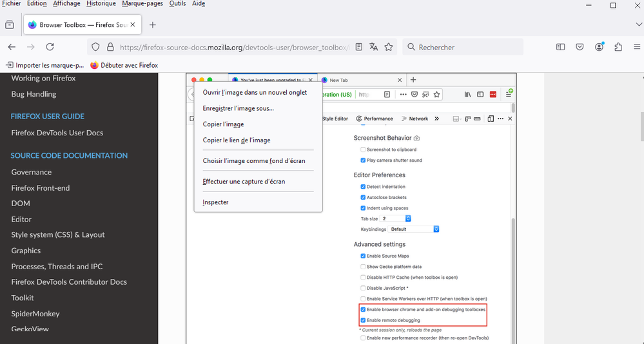
Task: Open the Edition menu
Action: tap(37, 4)
